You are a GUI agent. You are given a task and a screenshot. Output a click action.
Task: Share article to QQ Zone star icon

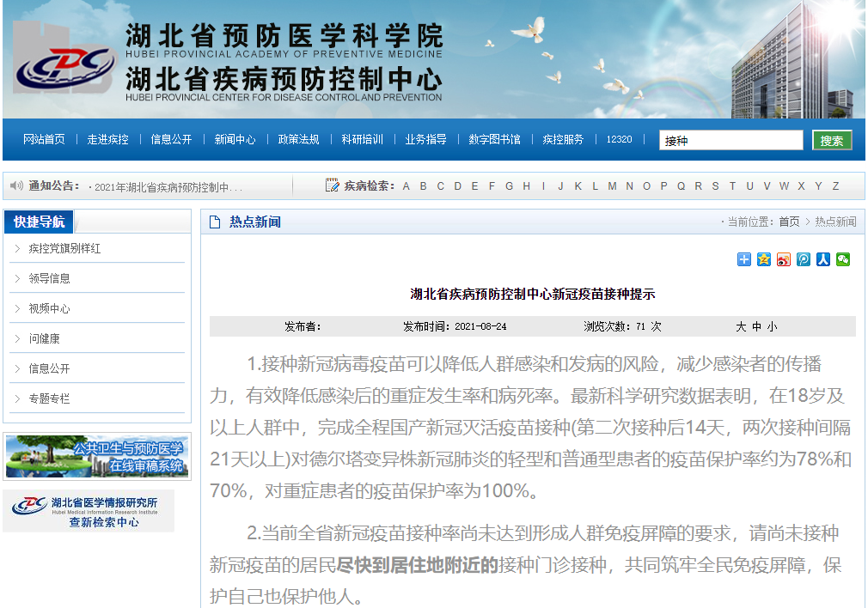[764, 259]
